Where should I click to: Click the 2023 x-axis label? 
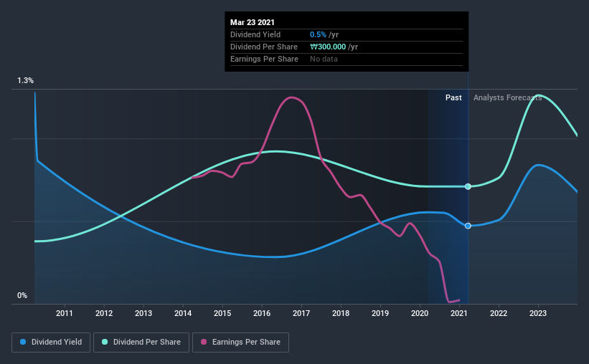click(538, 313)
